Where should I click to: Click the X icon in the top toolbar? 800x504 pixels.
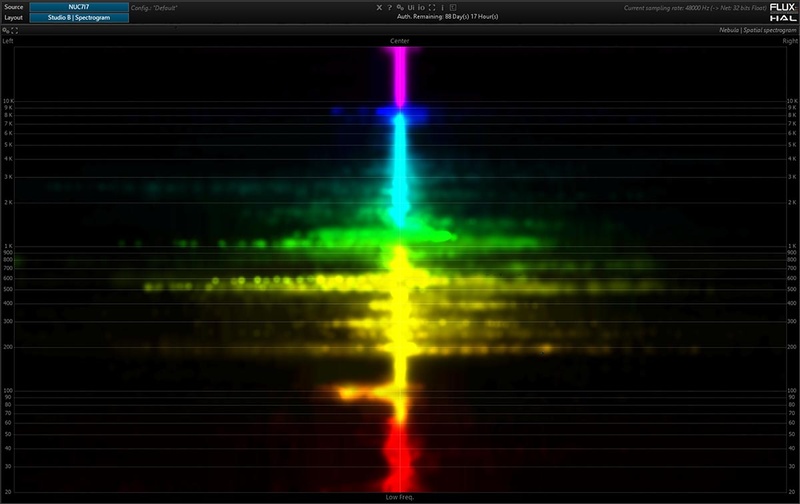(x=379, y=8)
